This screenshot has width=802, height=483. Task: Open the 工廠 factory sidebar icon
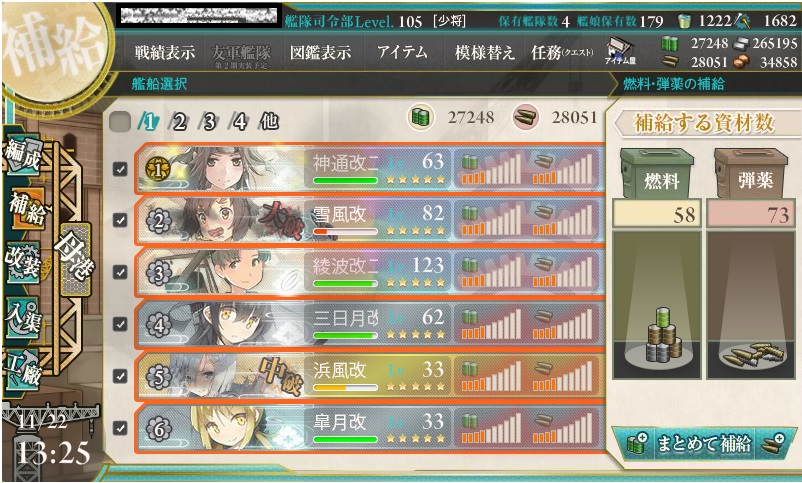[x=23, y=368]
